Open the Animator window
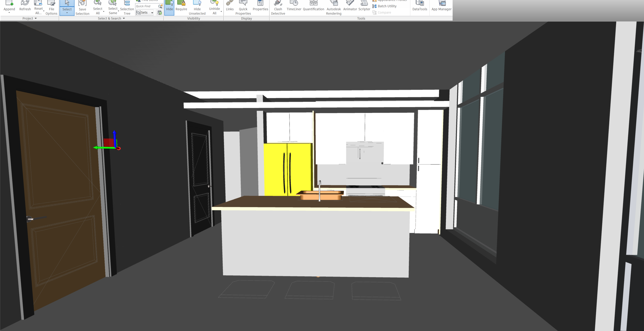Viewport: 644px width, 331px height. click(x=350, y=6)
